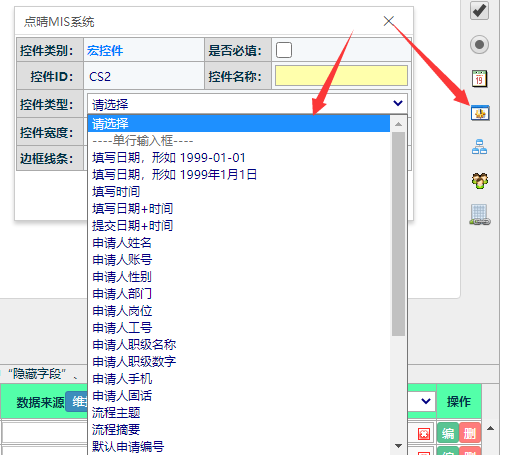This screenshot has width=507, height=455.
Task: Expand the dropdown beside 操作 header
Action: pos(426,401)
